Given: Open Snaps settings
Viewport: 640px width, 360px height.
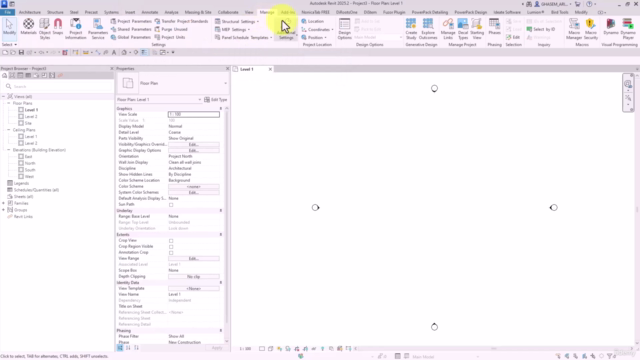Looking at the screenshot, I should 58,28.
